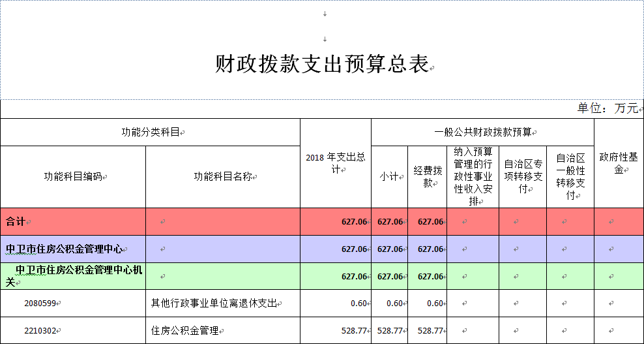Click the 单位：万元 unit label
Screen dimensions: 644x344
607,108
